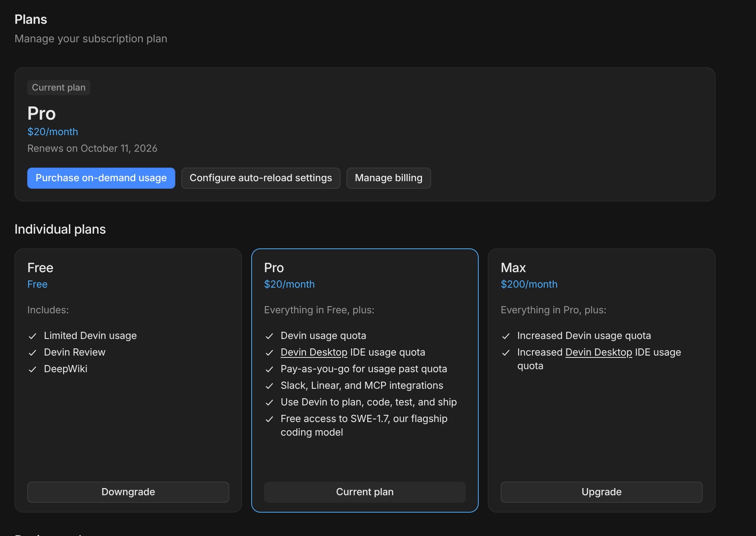
Task: Click the Purchase on-demand usage button
Action: pyautogui.click(x=101, y=178)
